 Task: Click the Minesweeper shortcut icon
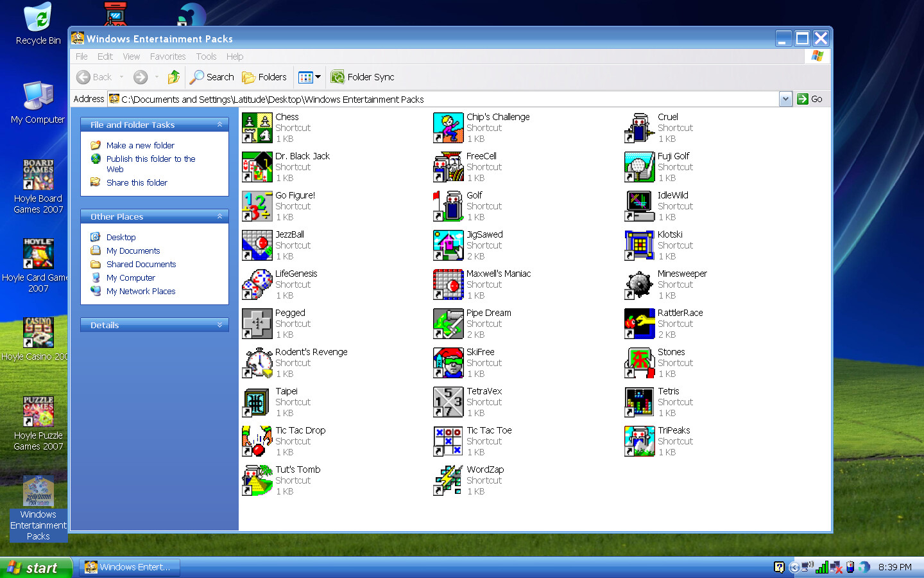click(x=640, y=285)
